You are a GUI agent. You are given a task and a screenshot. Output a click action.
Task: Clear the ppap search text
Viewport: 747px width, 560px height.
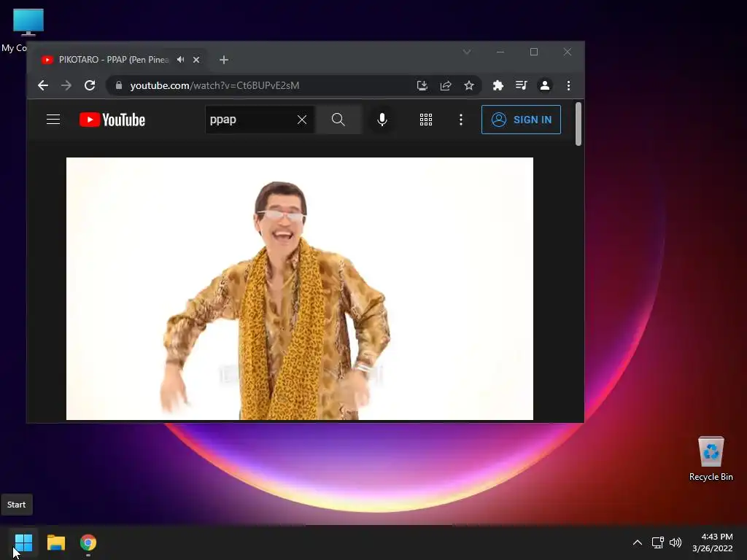point(302,120)
